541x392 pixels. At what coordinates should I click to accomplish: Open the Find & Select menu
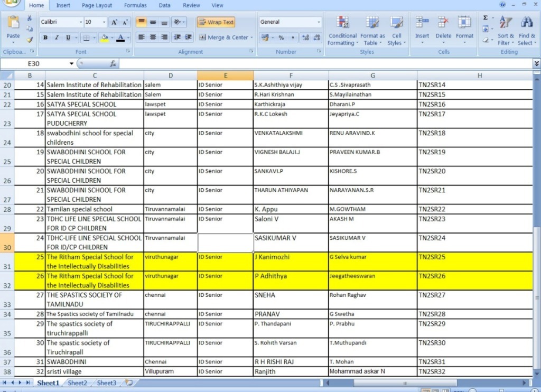pos(527,31)
